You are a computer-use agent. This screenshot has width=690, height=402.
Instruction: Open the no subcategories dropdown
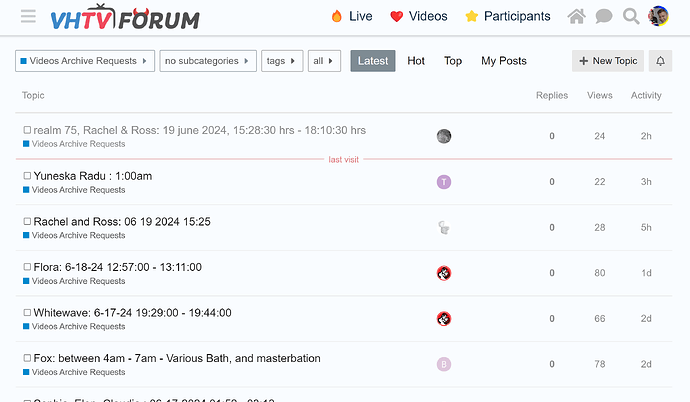pyautogui.click(x=208, y=61)
